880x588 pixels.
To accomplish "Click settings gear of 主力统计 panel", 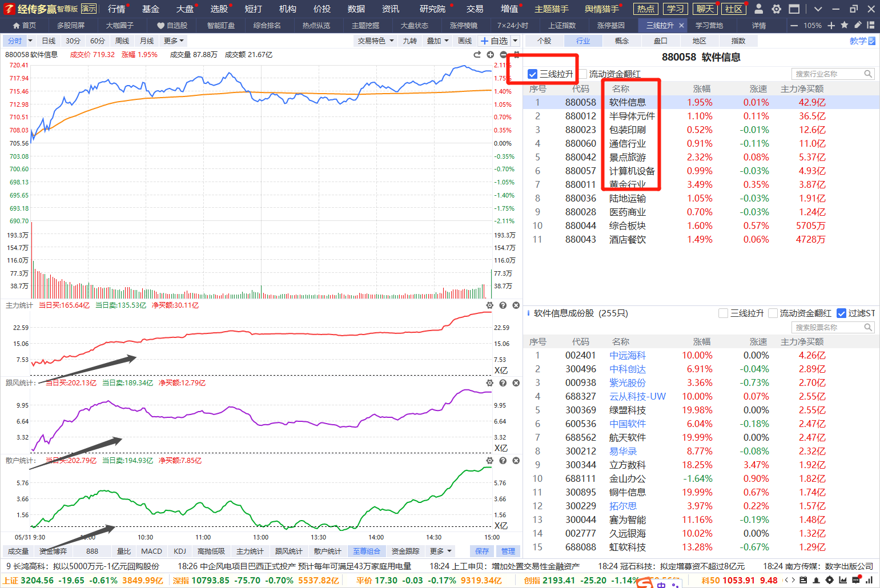I will (489, 305).
